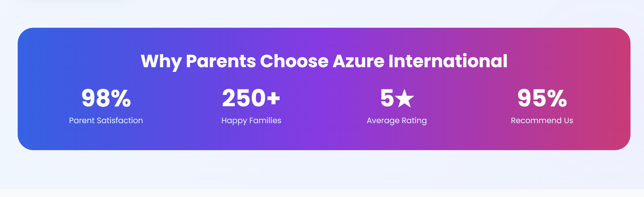Viewport: 644px width, 197px height.
Task: Click the Happy Families label
Action: (251, 120)
